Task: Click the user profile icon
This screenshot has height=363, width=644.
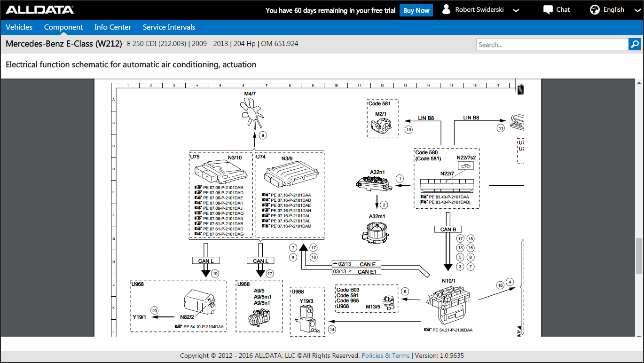Action: click(x=447, y=9)
